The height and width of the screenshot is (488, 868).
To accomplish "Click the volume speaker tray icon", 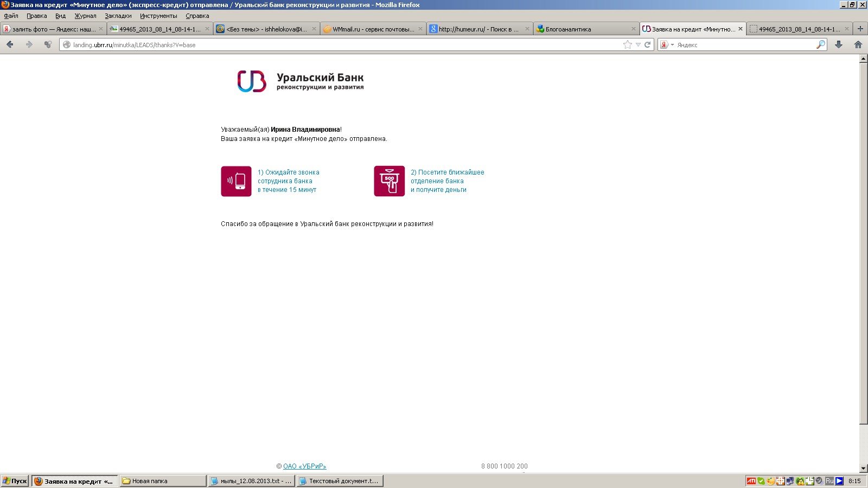I will pyautogui.click(x=819, y=481).
